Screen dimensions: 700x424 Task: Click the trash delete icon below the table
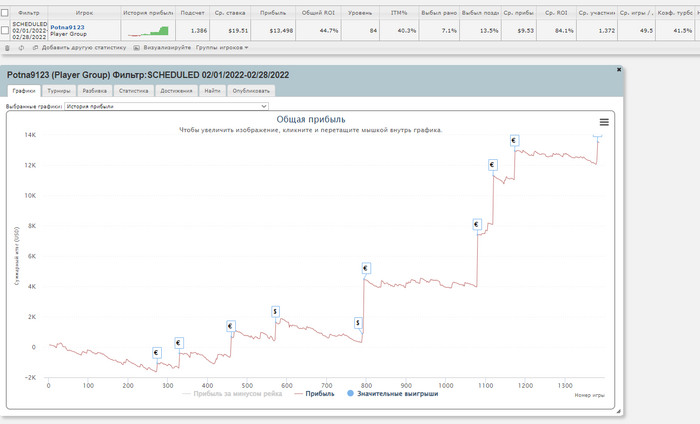(x=7, y=48)
